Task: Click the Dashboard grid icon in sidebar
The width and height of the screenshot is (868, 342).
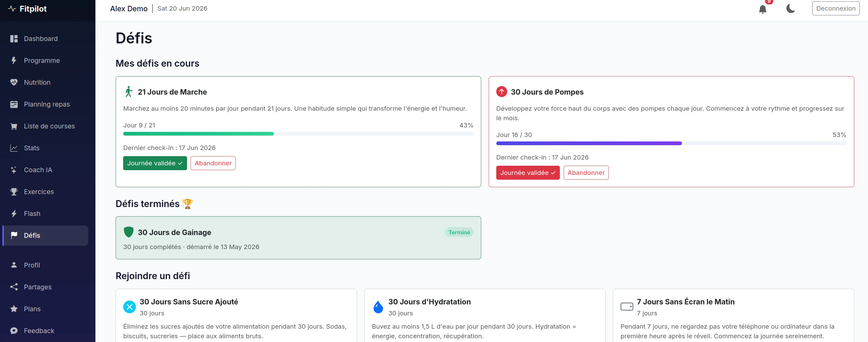Action: pyautogui.click(x=14, y=39)
